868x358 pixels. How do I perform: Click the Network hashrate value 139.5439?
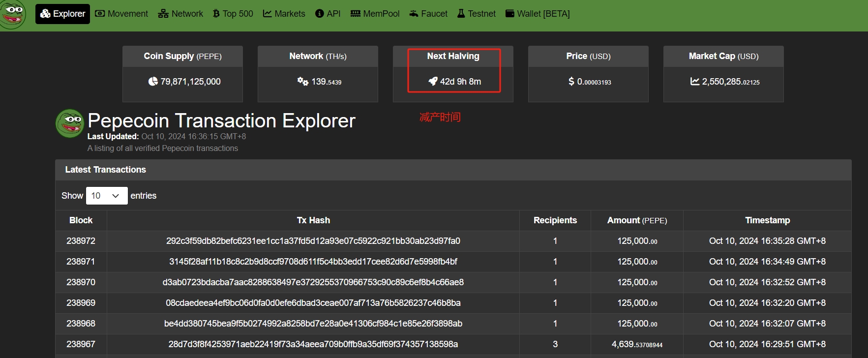click(x=327, y=82)
